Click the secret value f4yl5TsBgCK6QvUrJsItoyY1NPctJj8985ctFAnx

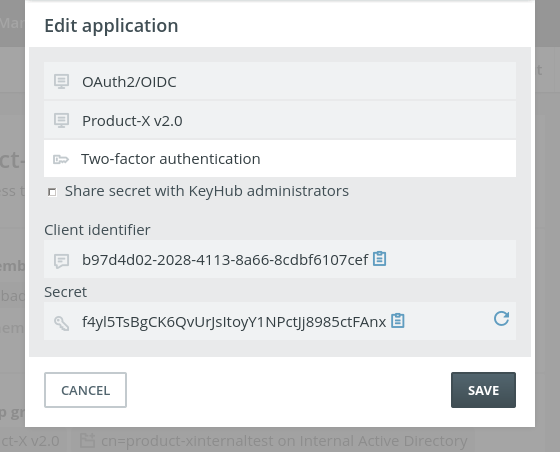click(x=234, y=322)
